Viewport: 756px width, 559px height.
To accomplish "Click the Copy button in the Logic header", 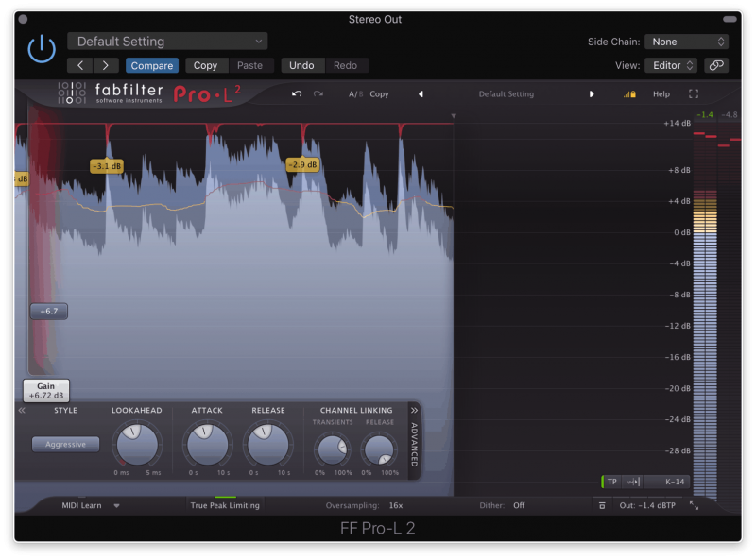I will point(205,65).
